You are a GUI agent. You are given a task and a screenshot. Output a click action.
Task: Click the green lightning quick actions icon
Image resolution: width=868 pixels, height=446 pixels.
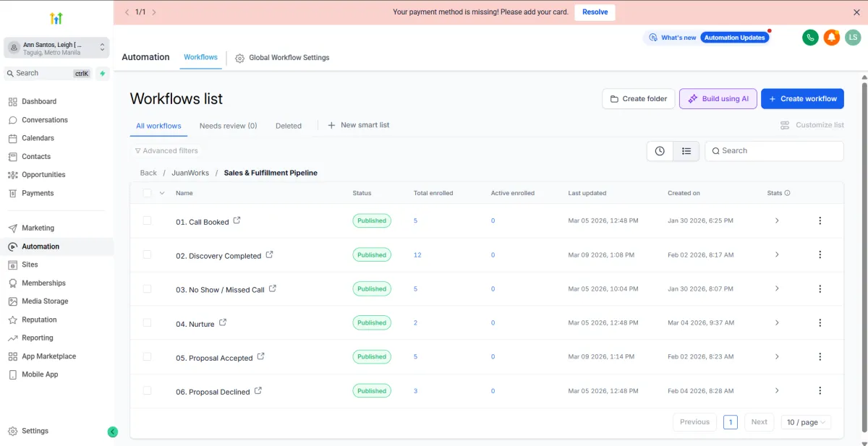103,73
